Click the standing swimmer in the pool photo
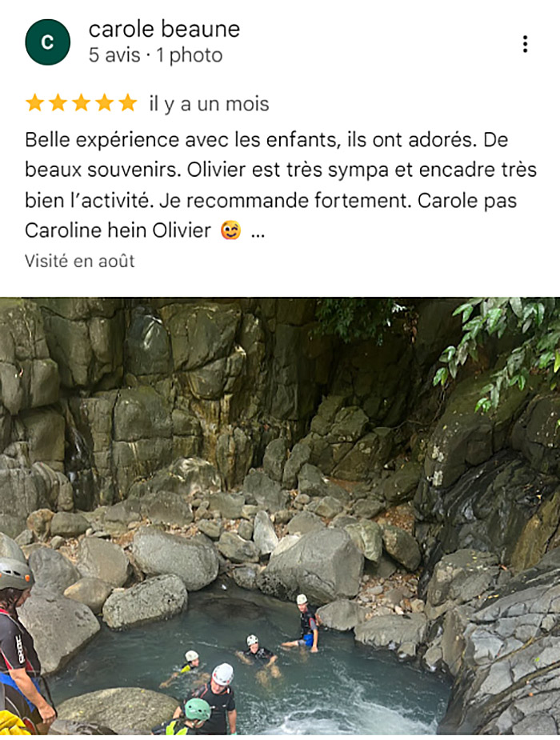This screenshot has height=740, width=560. [x=307, y=622]
